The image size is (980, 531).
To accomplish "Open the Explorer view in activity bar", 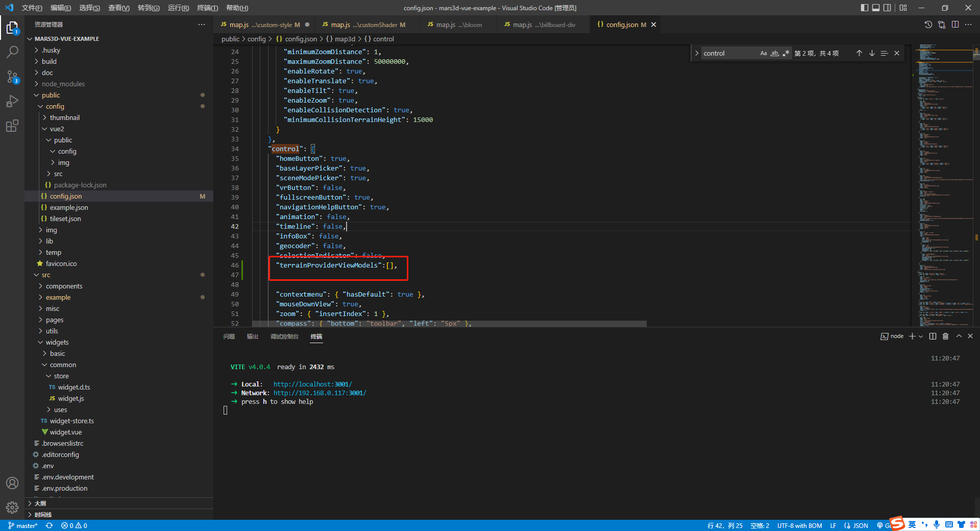I will point(12,28).
